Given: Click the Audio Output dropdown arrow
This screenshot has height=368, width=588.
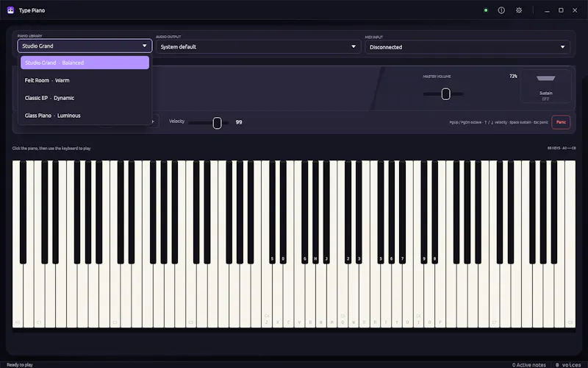Looking at the screenshot, I should (x=354, y=47).
